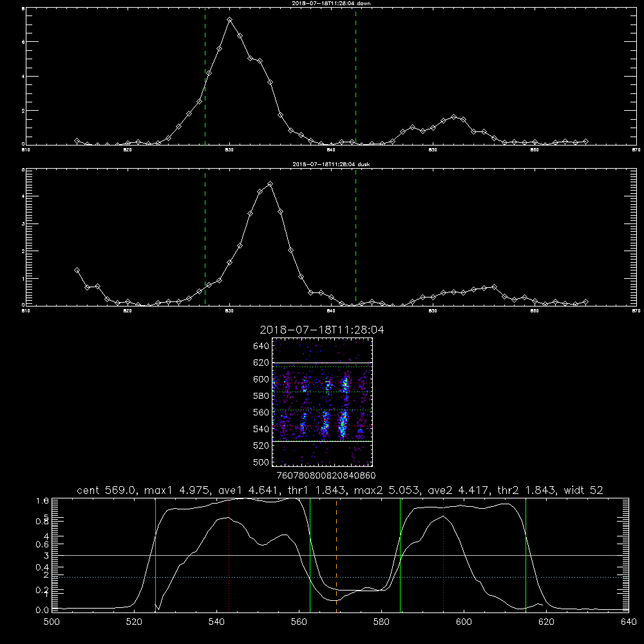Click the spectral image y-axis label 580
The width and height of the screenshot is (644, 644).
pyautogui.click(x=261, y=396)
